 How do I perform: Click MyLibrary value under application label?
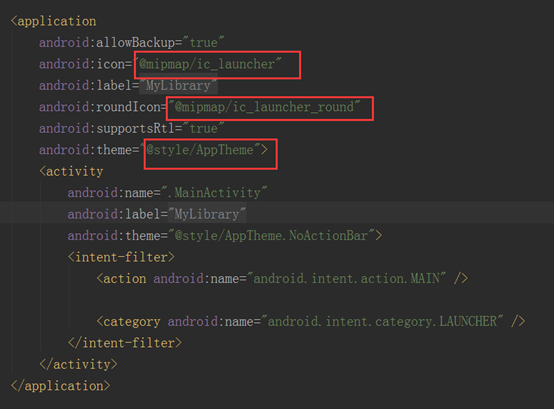[x=178, y=85]
